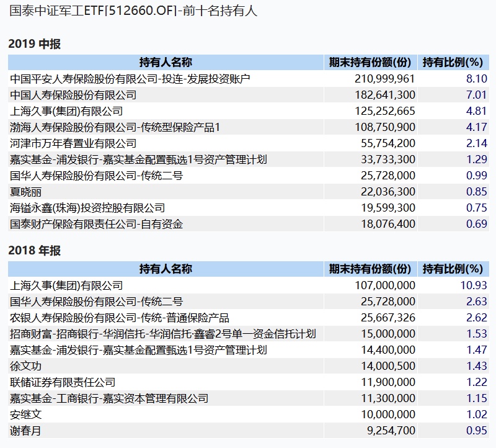Click 期末持有份额(份) header in the 2018 年报 table
This screenshot has width=496, height=448.
(370, 269)
